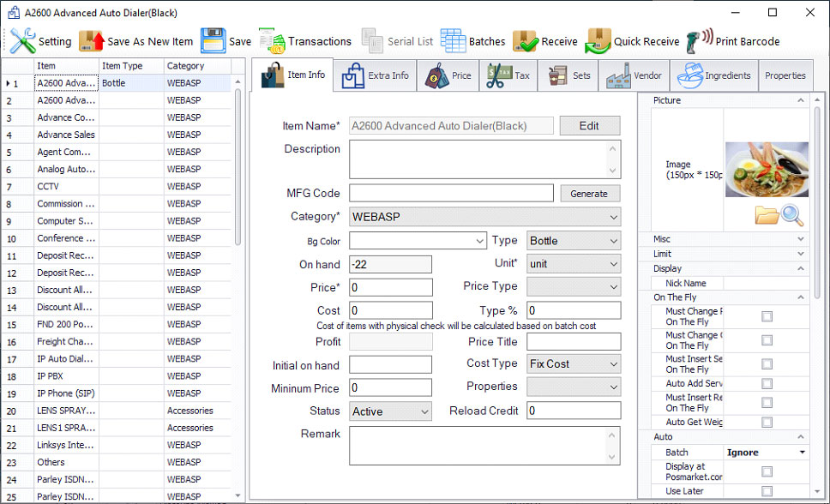The height and width of the screenshot is (504, 830).
Task: Click the Extra Info bag icon
Action: [353, 76]
